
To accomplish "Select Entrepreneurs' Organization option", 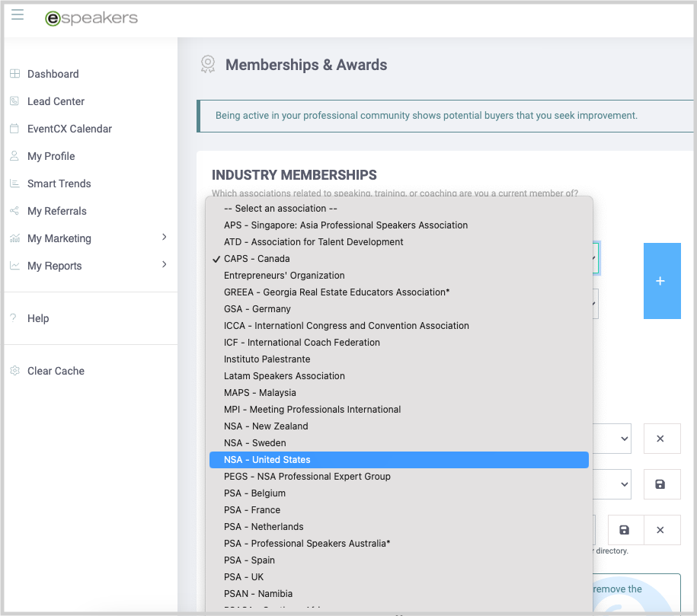I will tap(398, 276).
